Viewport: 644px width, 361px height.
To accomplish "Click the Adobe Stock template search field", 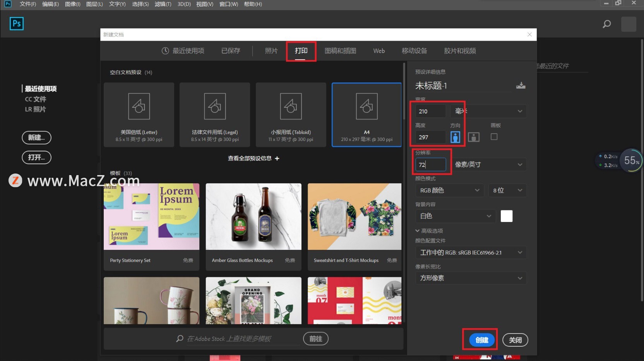I will (x=244, y=339).
